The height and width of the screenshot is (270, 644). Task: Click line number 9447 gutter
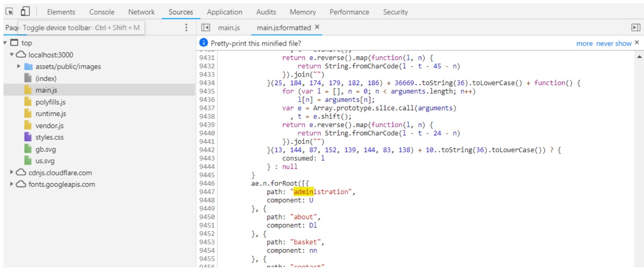tap(207, 192)
